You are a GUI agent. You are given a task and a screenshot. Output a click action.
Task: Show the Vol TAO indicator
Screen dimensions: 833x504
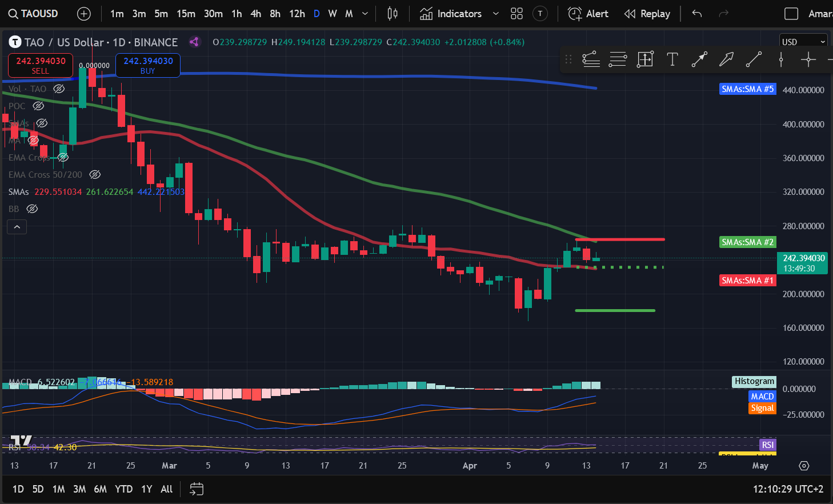[x=59, y=89]
